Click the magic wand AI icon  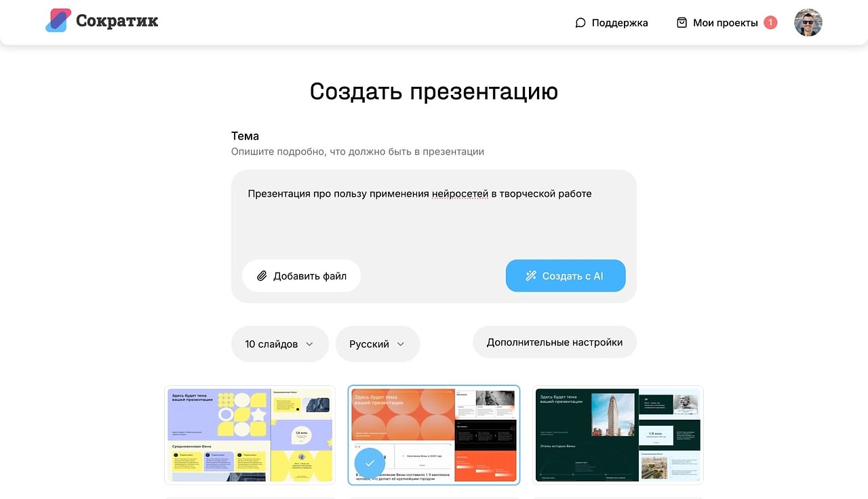tap(531, 276)
